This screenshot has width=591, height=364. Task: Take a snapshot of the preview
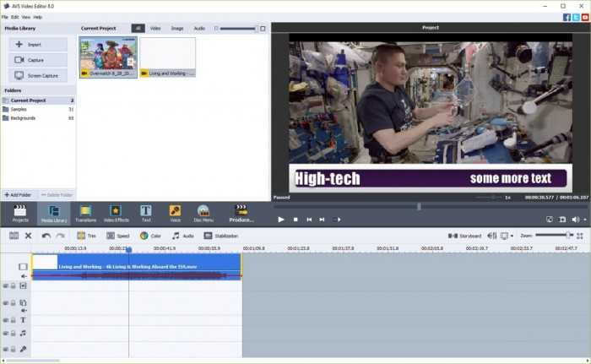pos(562,219)
